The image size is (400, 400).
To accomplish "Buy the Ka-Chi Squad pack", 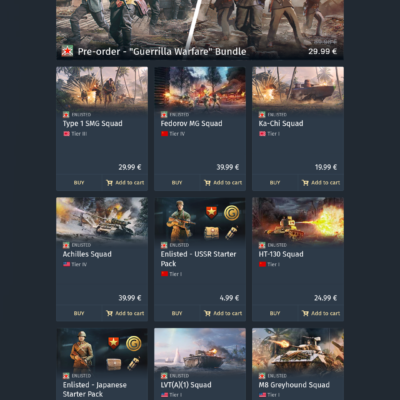I will pyautogui.click(x=275, y=183).
